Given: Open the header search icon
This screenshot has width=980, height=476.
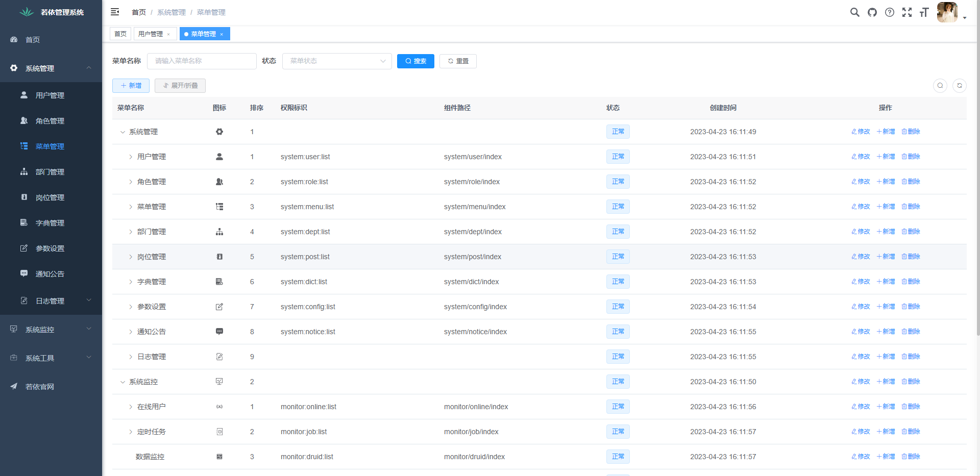Looking at the screenshot, I should click(x=854, y=12).
